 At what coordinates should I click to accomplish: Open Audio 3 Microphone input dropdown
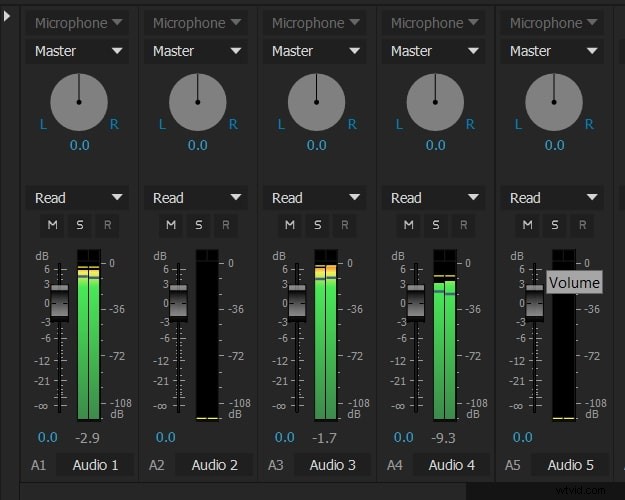(x=314, y=23)
